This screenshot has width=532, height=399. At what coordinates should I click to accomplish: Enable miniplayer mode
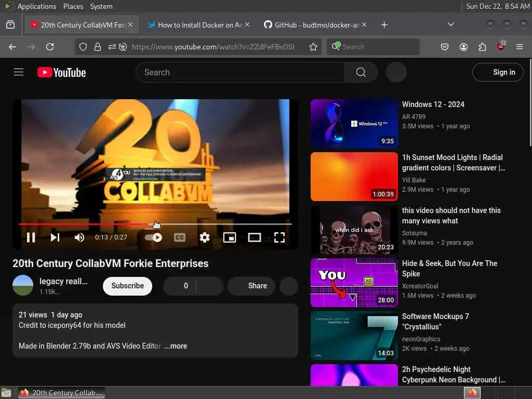(230, 237)
